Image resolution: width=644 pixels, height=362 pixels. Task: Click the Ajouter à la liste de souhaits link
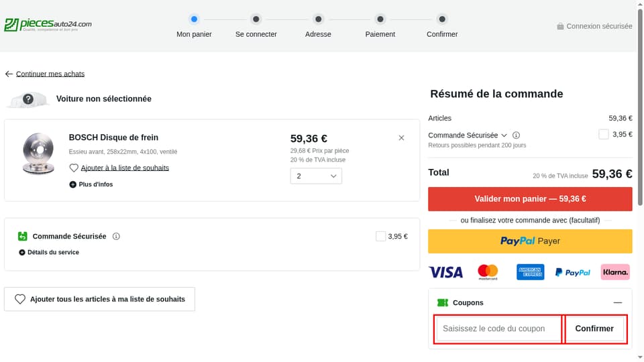click(x=125, y=168)
